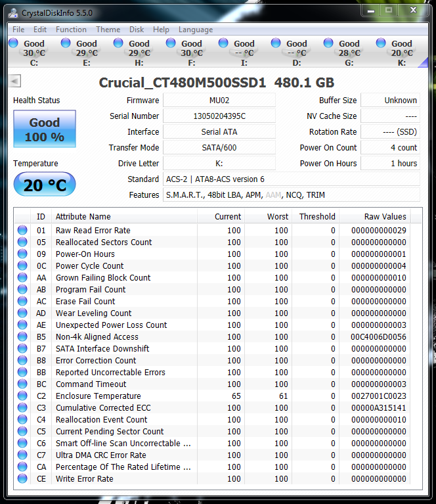This screenshot has height=504, width=436.
Task: Select drive E: status orb
Action: [x=66, y=43]
